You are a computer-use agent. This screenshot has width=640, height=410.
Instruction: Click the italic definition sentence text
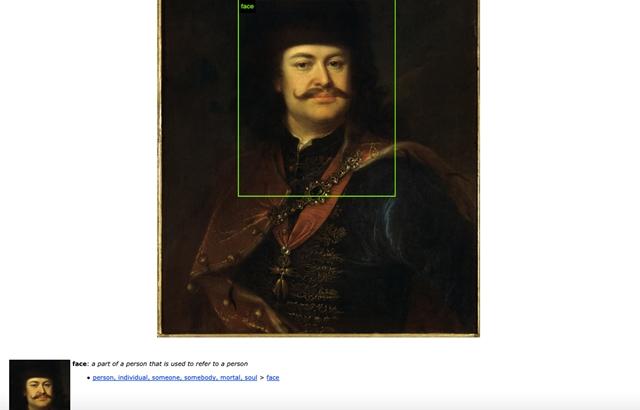click(x=169, y=363)
